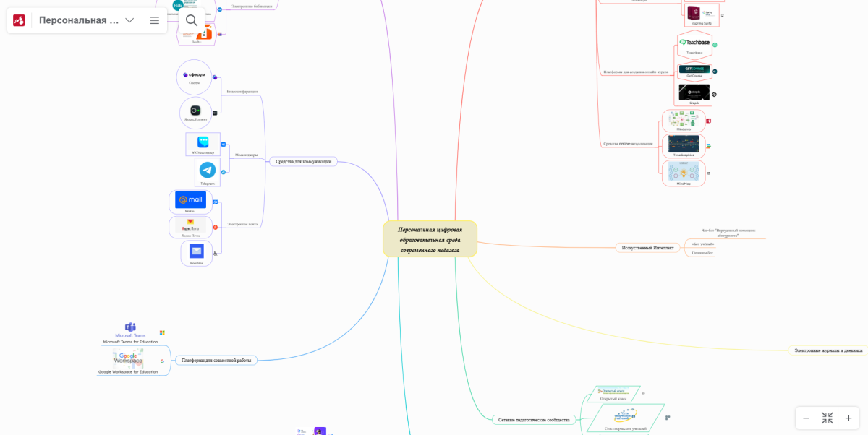Click the Mail.ru mail icon node

[x=190, y=200]
